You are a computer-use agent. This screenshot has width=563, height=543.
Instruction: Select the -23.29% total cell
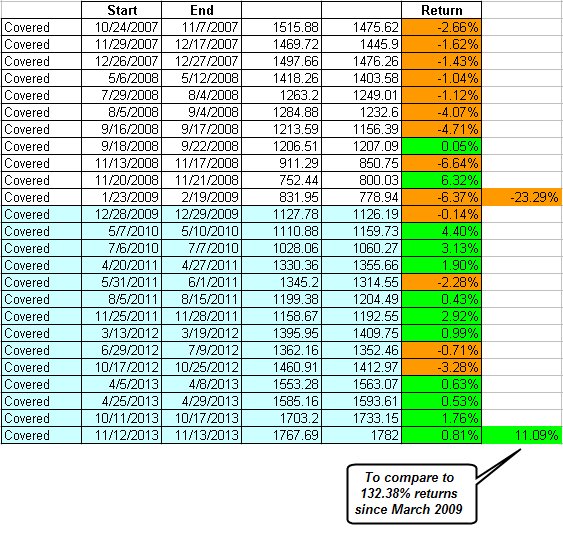(x=522, y=197)
